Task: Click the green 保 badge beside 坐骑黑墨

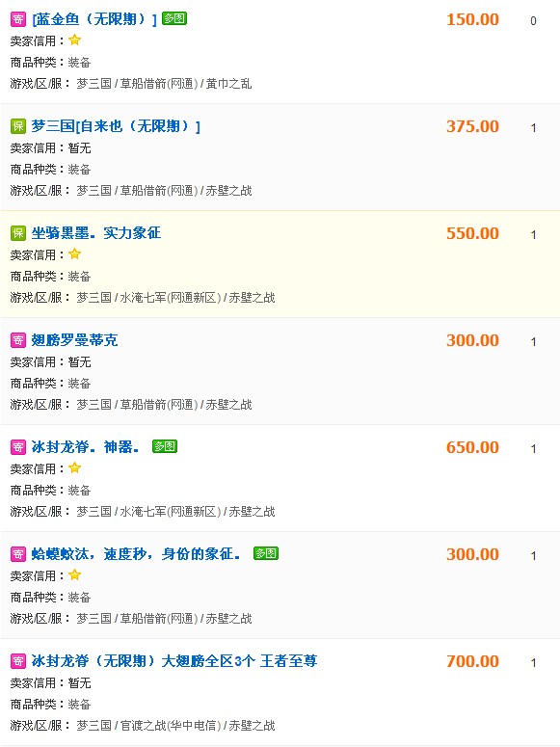Action: point(17,233)
